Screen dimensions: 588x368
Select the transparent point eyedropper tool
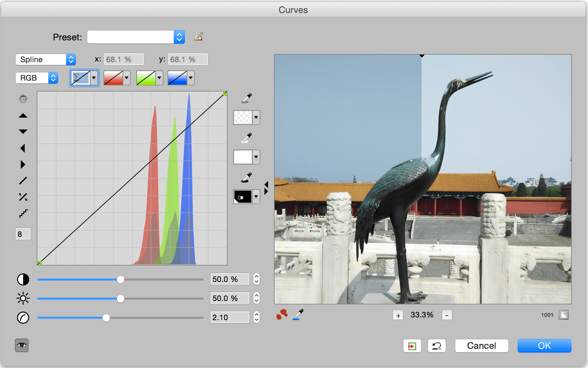point(246,98)
